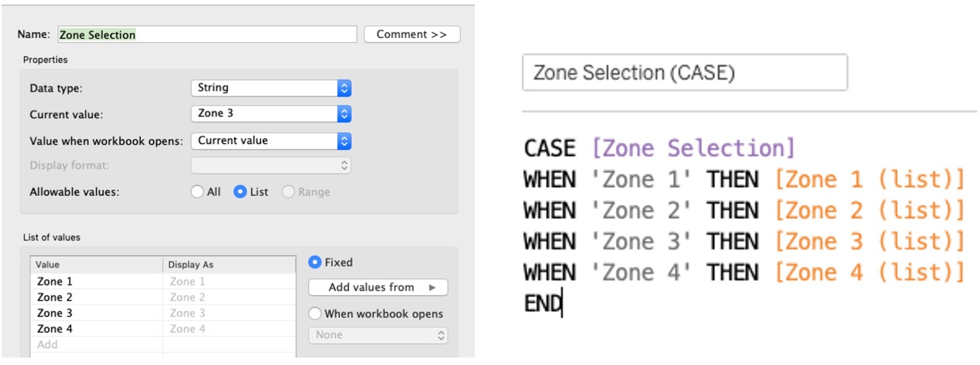Click the [Zone Selection] field in calculation
The image size is (980, 365).
tap(693, 148)
